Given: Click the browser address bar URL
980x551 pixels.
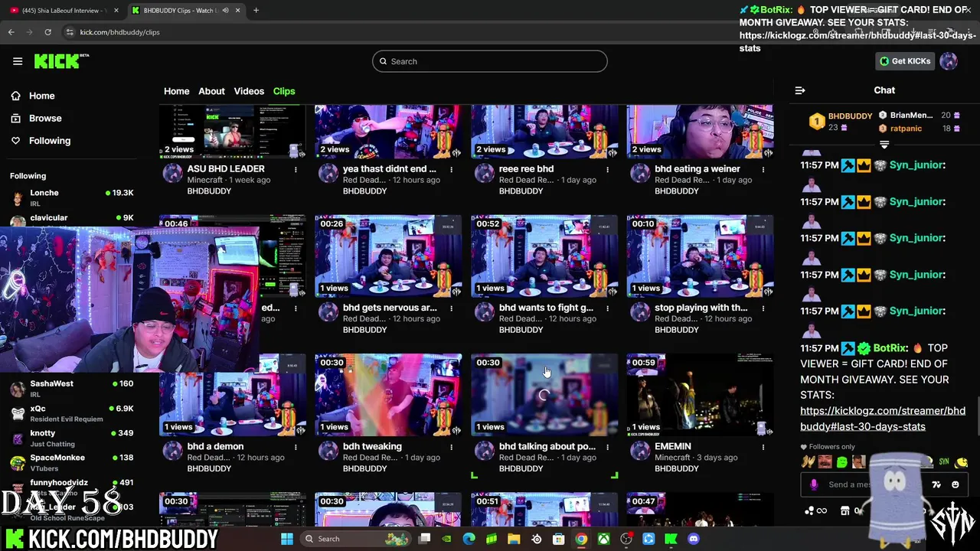Looking at the screenshot, I should tap(120, 32).
